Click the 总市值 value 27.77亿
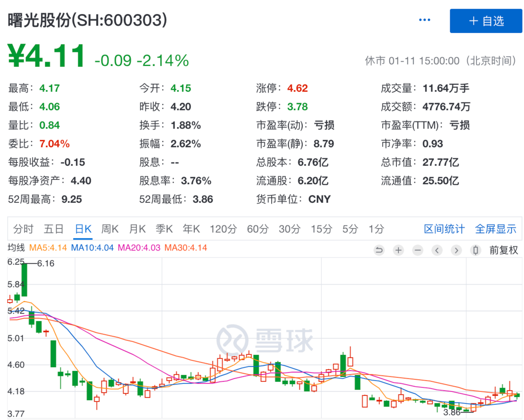 click(x=441, y=162)
